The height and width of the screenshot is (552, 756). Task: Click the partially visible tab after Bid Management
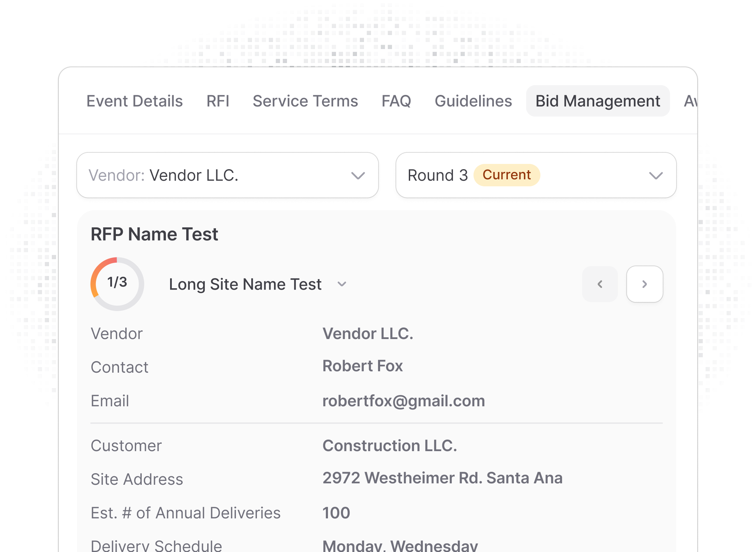tap(689, 101)
